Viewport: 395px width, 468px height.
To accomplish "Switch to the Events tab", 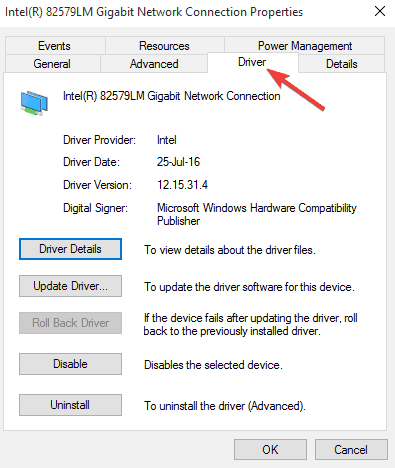I will click(54, 46).
